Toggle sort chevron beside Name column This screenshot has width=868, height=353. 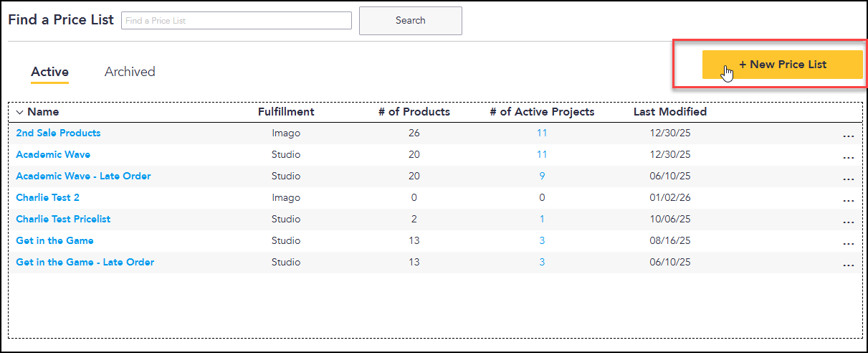(20, 112)
